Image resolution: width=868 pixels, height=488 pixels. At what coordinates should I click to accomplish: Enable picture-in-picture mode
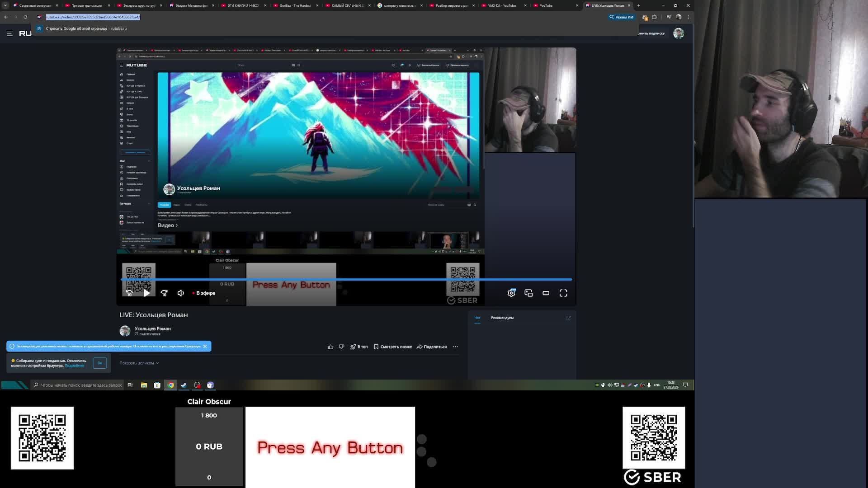click(x=528, y=293)
